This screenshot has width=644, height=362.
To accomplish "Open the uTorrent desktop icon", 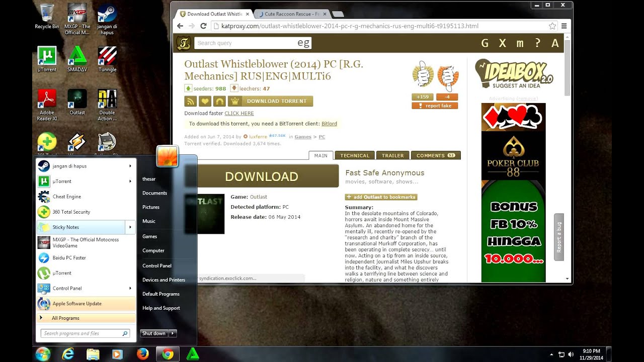I will point(47,59).
